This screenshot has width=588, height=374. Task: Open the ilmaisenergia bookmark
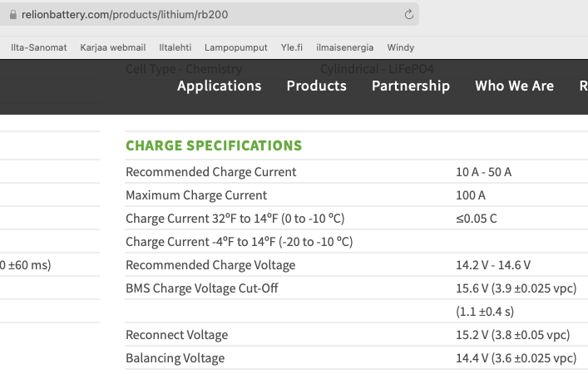pyautogui.click(x=345, y=48)
